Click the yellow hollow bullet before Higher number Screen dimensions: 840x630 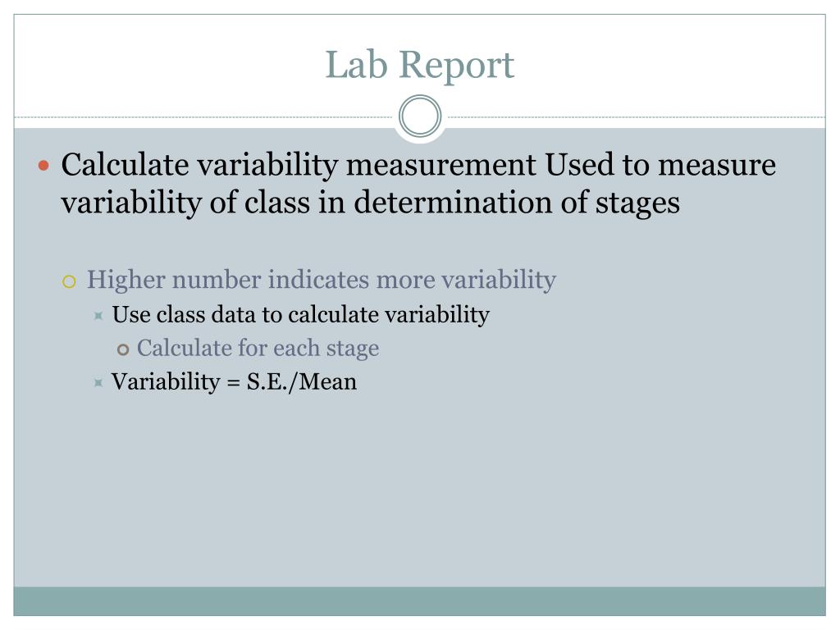(x=69, y=281)
